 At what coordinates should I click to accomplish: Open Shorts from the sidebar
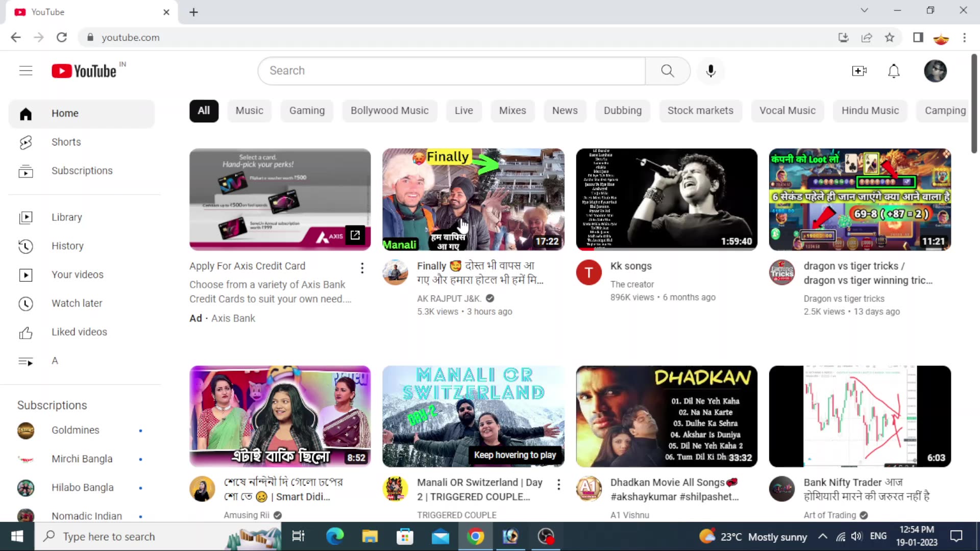[x=66, y=142]
